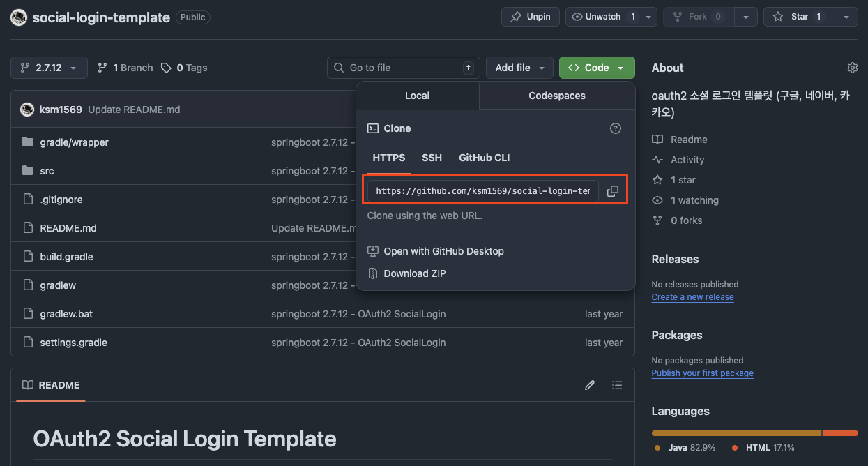Click the social-login-template repository name
Image resolution: width=868 pixels, height=466 pixels.
coord(101,17)
